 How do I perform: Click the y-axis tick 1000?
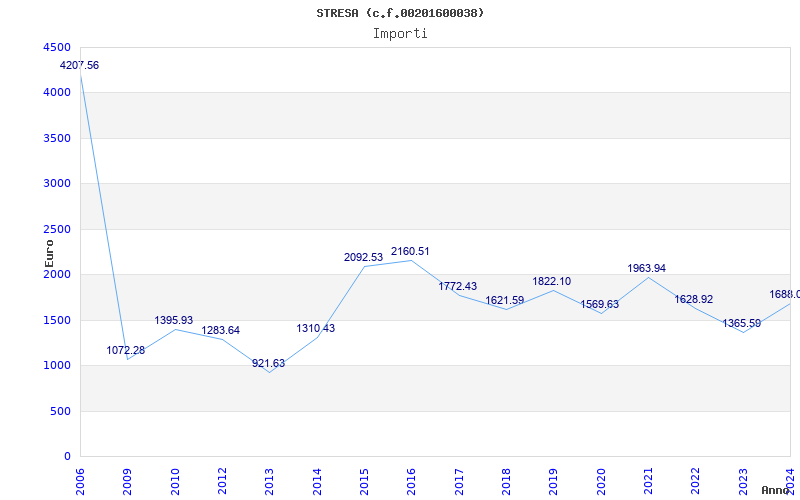(57, 366)
